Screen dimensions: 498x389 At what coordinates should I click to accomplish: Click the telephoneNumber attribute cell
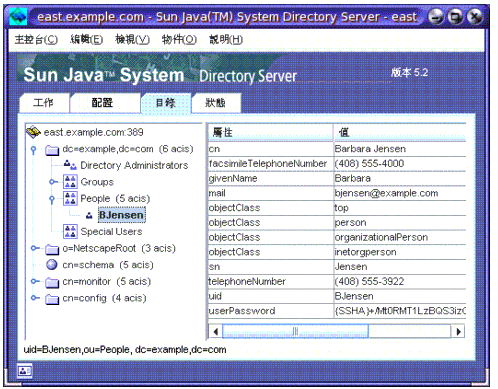coord(270,282)
